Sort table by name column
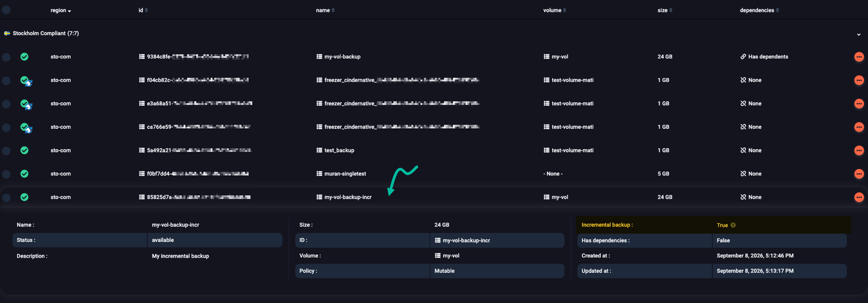This screenshot has height=303, width=868. tap(325, 10)
